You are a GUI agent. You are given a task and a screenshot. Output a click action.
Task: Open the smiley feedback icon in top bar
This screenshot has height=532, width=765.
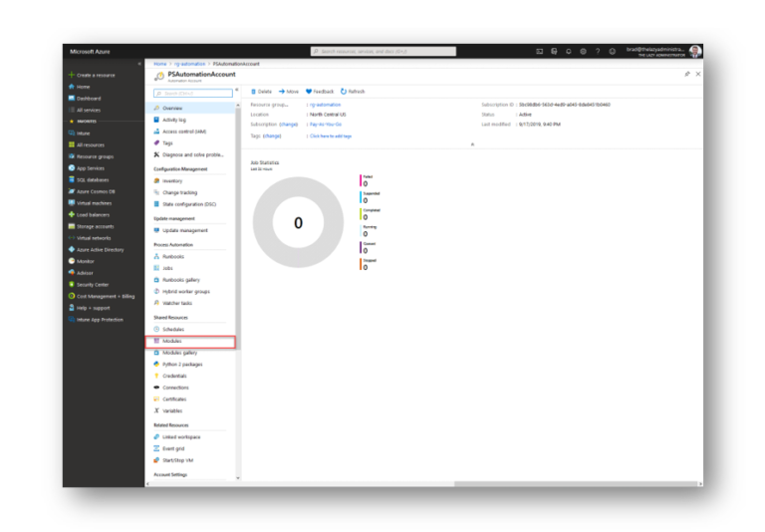coord(612,51)
